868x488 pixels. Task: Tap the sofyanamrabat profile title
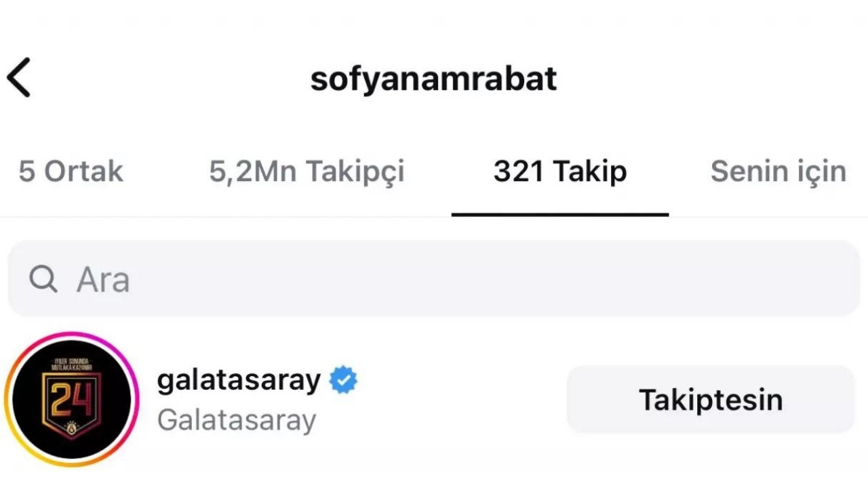pos(434,79)
